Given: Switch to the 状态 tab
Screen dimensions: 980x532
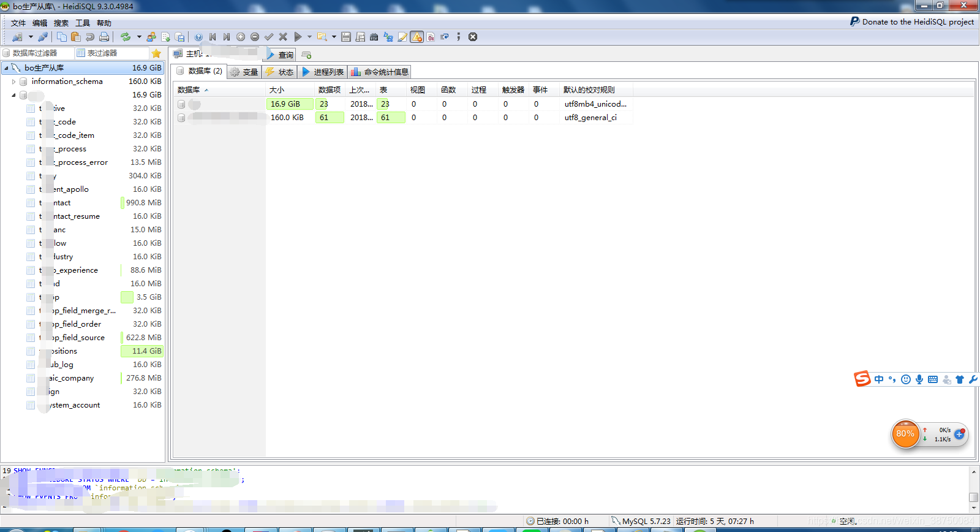Looking at the screenshot, I should [279, 72].
